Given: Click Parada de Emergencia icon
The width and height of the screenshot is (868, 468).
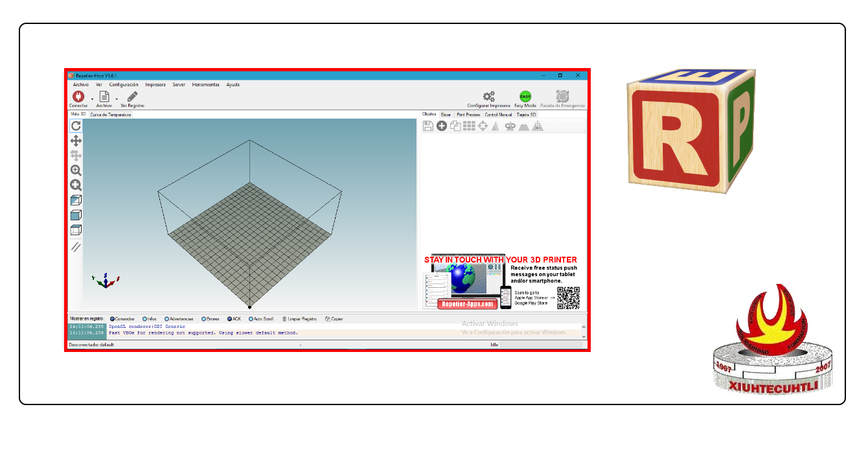Looking at the screenshot, I should [562, 97].
